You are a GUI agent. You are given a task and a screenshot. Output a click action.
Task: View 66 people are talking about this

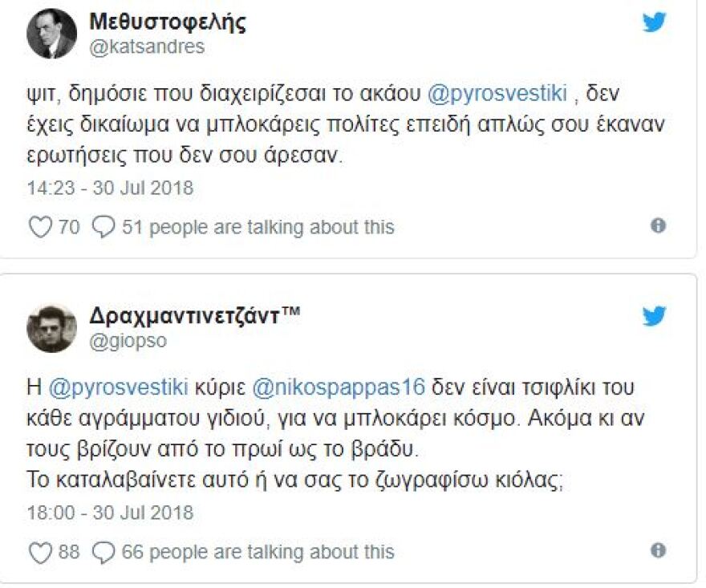click(x=257, y=552)
